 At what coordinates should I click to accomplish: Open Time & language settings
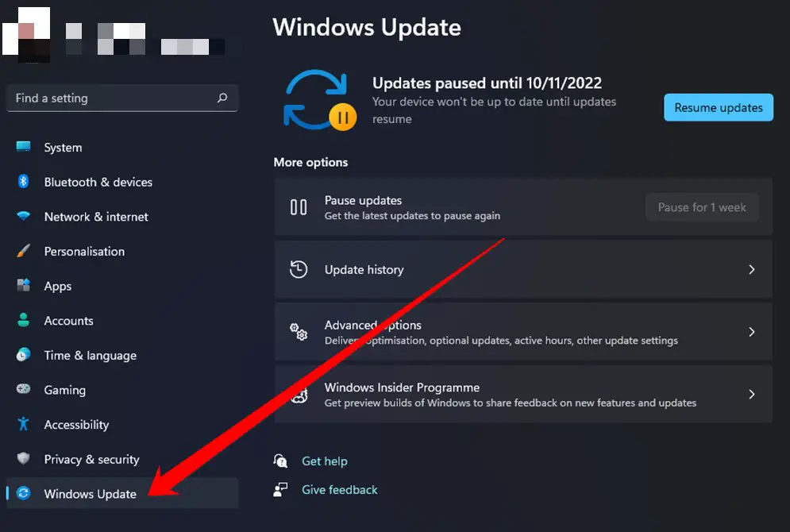122,355
